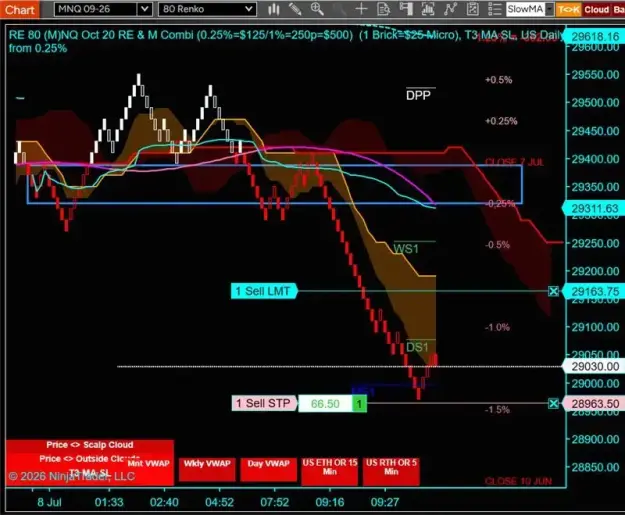Click the 29250.00 price axis label
Screen dimensions: 625x515
(x=596, y=243)
